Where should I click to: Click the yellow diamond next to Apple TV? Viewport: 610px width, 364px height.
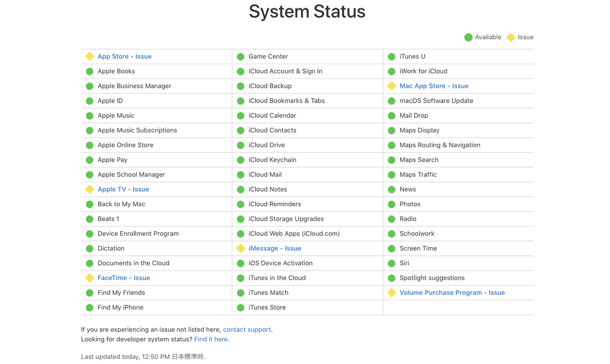pos(90,189)
